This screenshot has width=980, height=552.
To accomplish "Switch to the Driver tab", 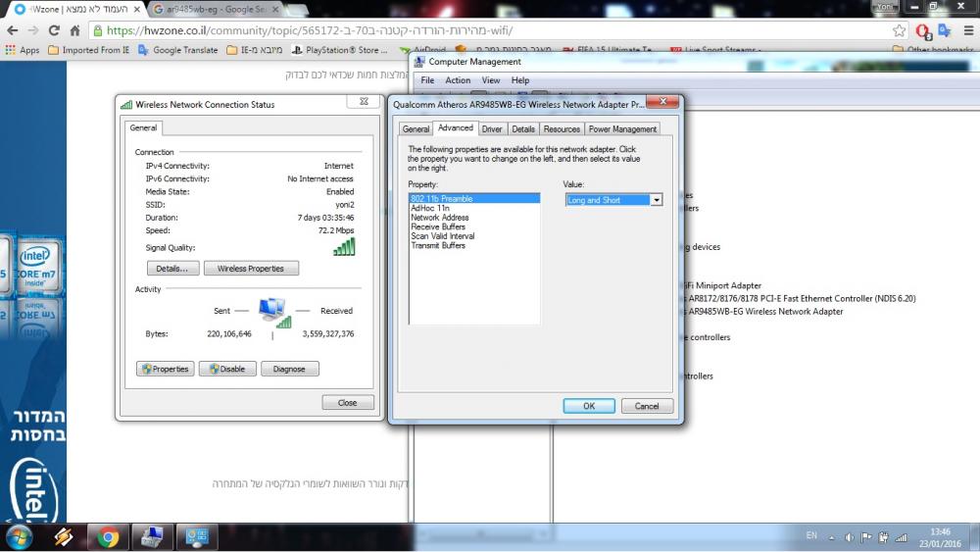I will click(x=492, y=128).
